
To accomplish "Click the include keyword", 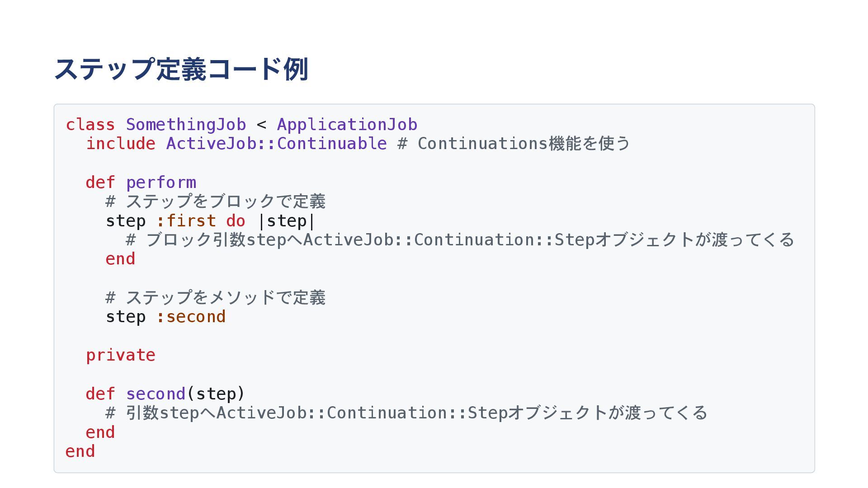I will pyautogui.click(x=120, y=144).
